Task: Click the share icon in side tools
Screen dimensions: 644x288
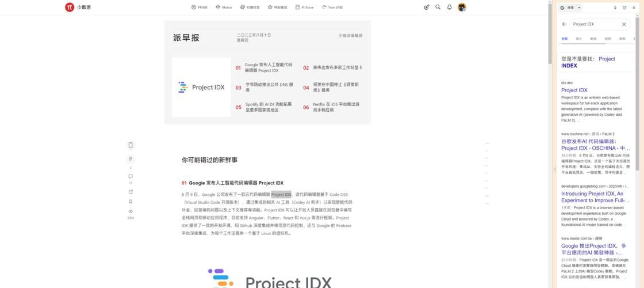Action: [131, 192]
